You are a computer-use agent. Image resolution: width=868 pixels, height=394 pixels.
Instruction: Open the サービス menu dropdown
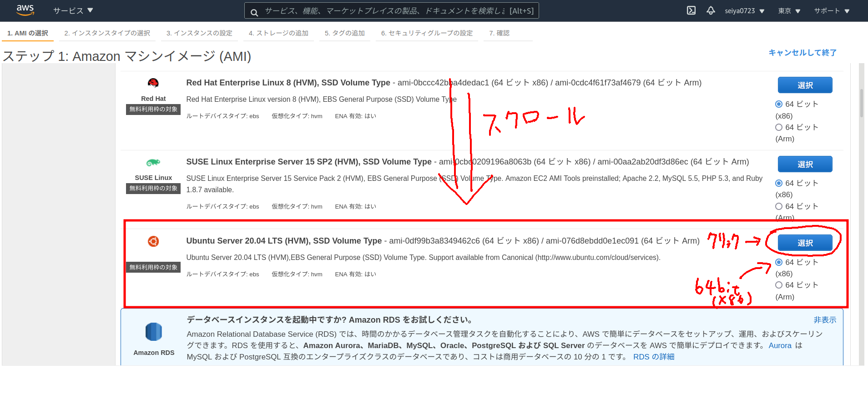(73, 10)
